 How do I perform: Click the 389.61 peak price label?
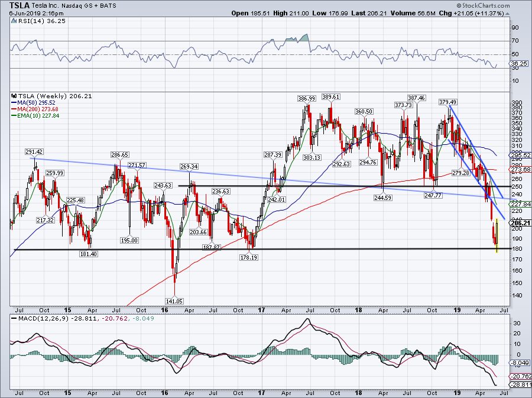pos(331,97)
